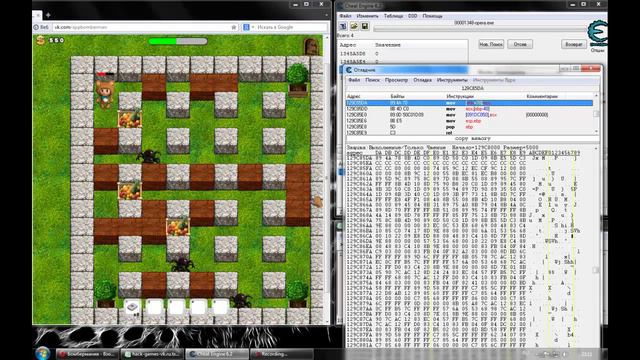Select the fourth empty inventory slot
Screen dimensions: 640x360
click(x=198, y=307)
